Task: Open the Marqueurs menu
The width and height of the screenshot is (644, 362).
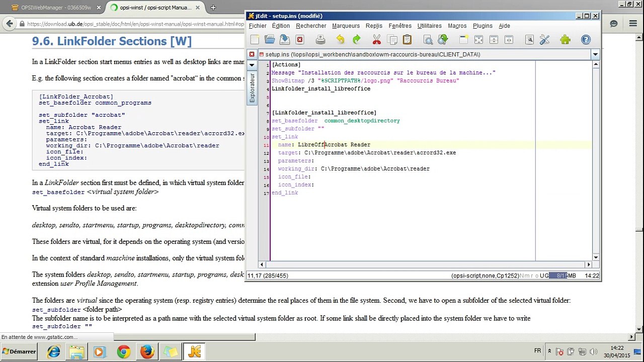Action: tap(346, 26)
